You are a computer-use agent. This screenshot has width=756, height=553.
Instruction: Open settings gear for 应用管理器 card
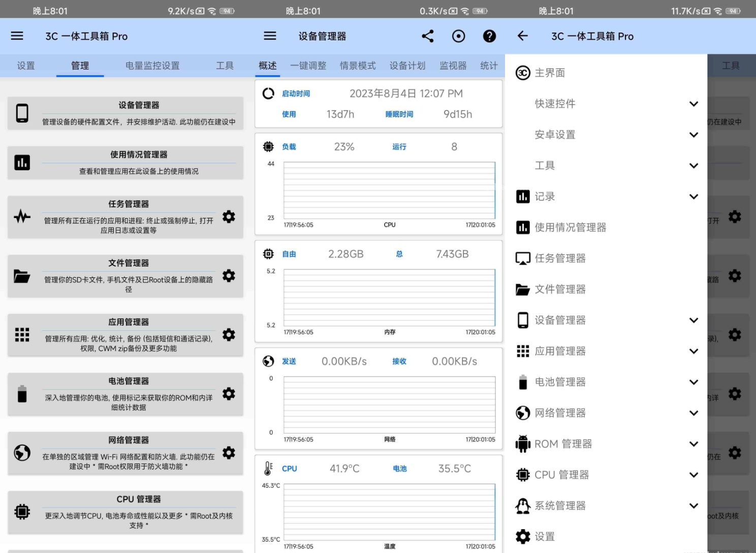(x=229, y=334)
